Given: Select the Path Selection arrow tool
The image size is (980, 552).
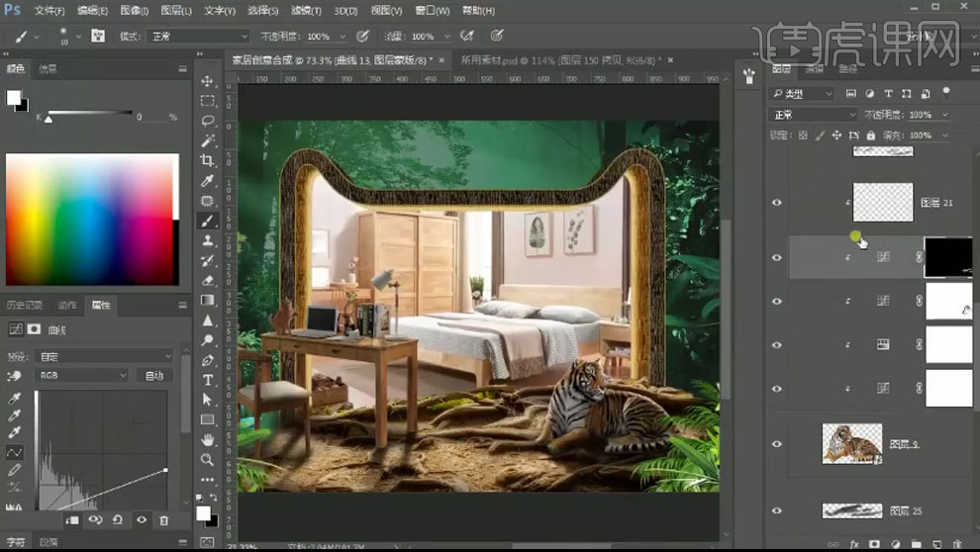Looking at the screenshot, I should 207,400.
